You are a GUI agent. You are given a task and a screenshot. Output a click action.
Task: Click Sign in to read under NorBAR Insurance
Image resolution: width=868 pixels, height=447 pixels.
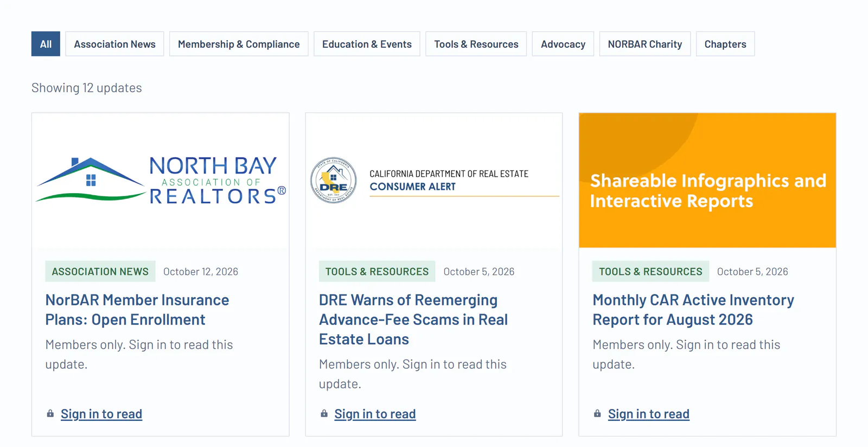101,414
